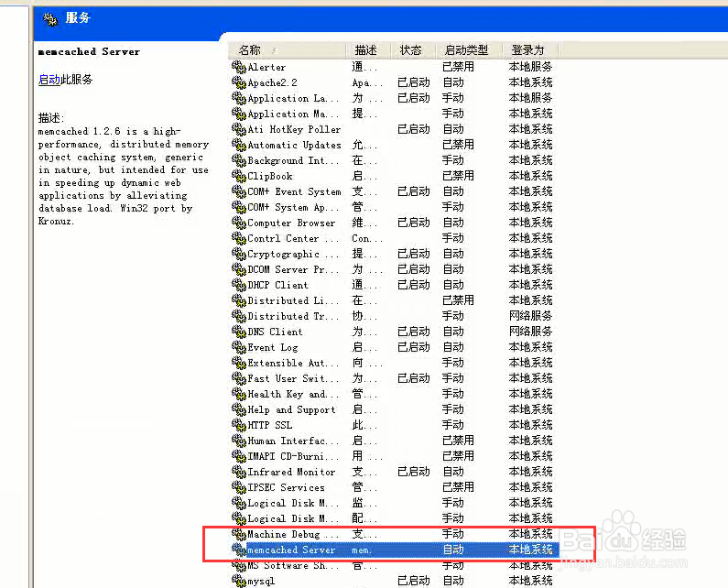Screen dimensions: 728x588
Task: Click 本地服务 login of Alerter row
Action: click(x=531, y=67)
